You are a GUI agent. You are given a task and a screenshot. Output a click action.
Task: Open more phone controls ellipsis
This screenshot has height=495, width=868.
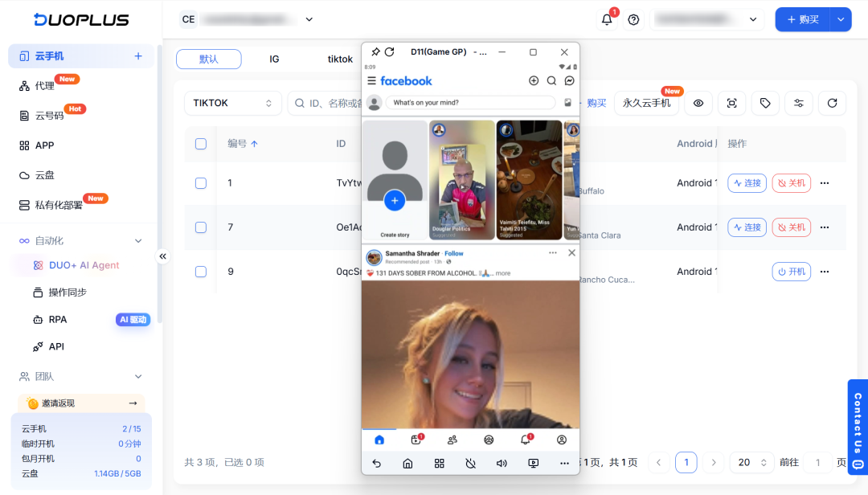pyautogui.click(x=564, y=464)
